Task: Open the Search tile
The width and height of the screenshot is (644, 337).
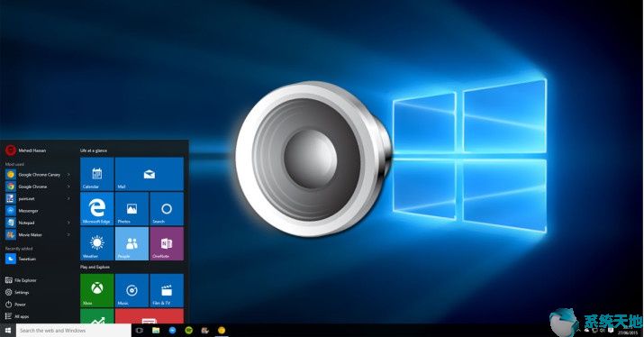Action: [x=167, y=209]
